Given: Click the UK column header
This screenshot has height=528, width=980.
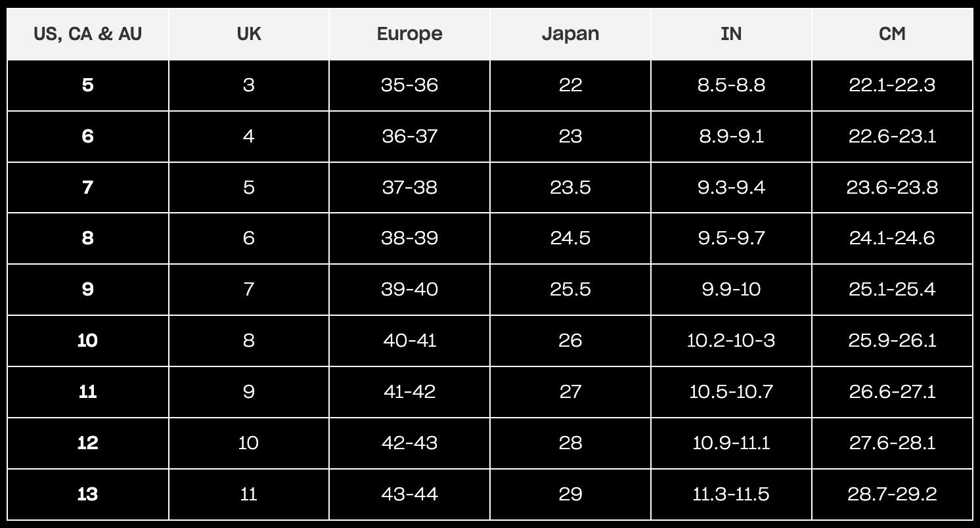Looking at the screenshot, I should click(248, 34).
